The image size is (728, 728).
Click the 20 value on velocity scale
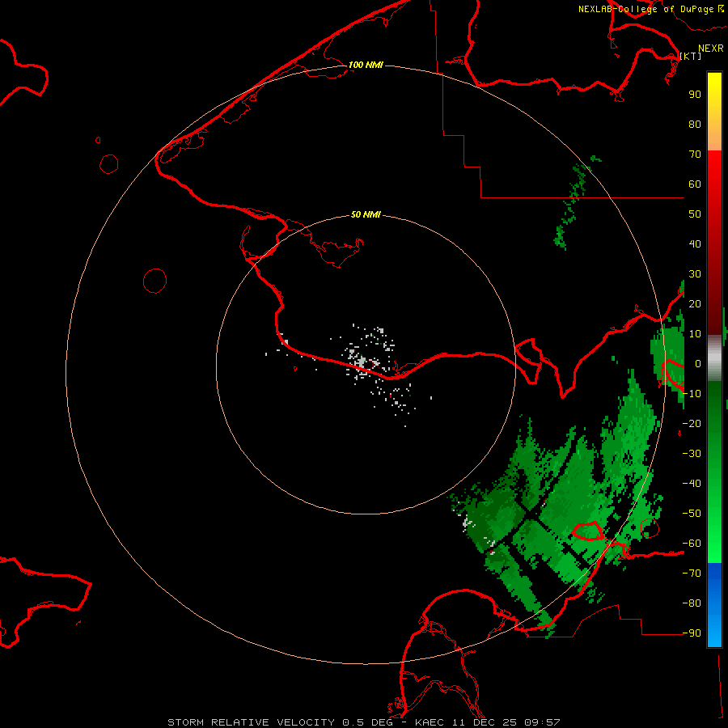(x=695, y=304)
